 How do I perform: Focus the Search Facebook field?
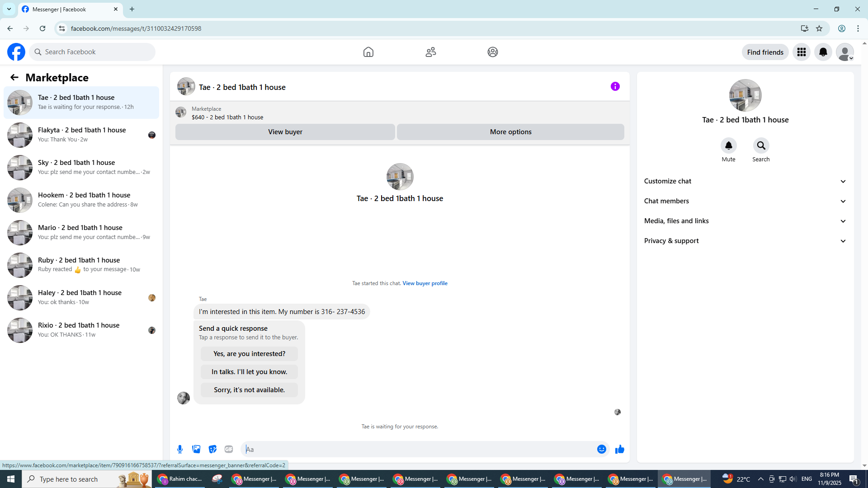point(93,52)
